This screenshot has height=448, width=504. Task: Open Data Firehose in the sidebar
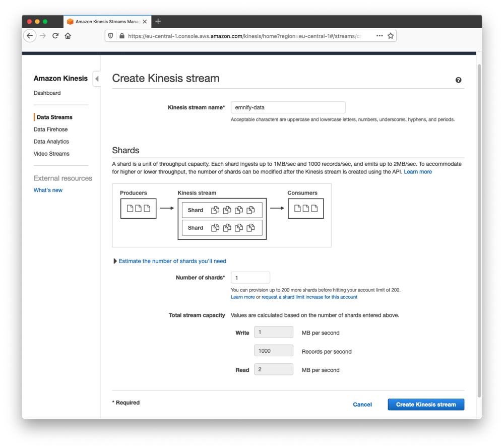[51, 129]
